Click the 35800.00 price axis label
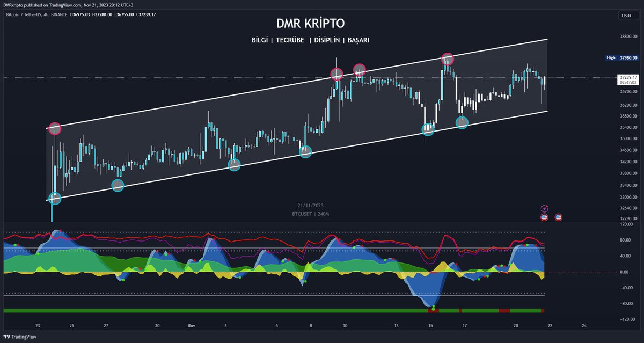 coord(629,116)
